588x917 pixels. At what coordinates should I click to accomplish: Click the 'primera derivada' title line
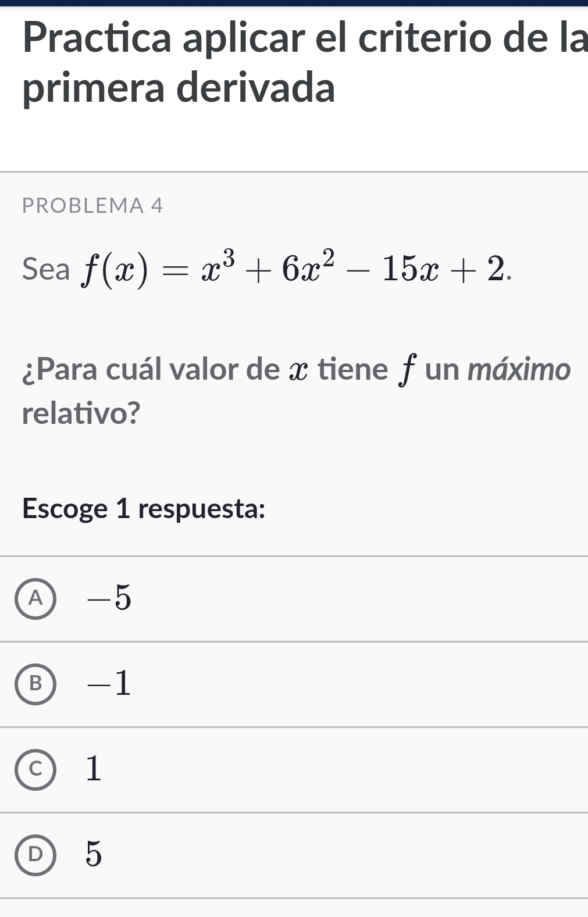point(179,87)
